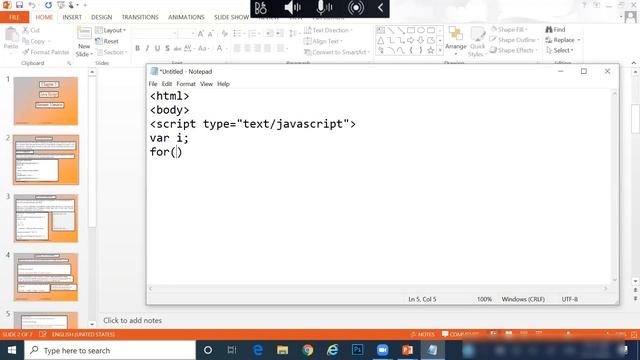The image size is (640, 360).
Task: Open Google Chrome from the taskbar
Action: coord(308,350)
